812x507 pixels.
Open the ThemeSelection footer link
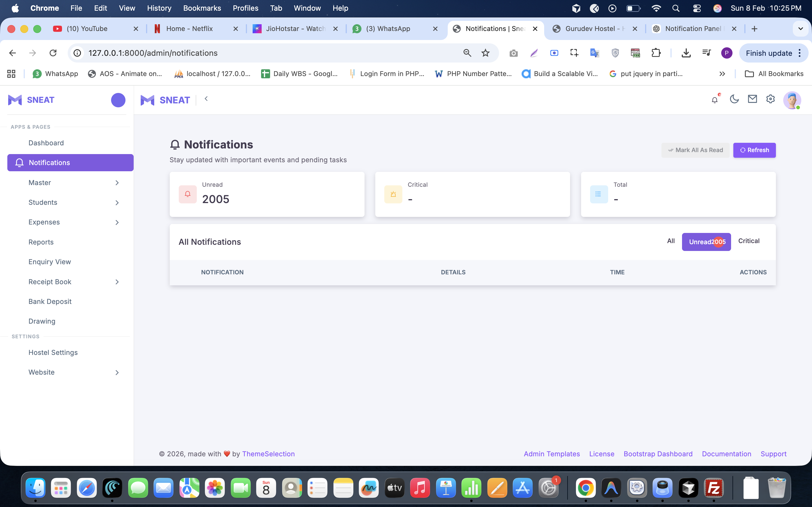click(268, 454)
